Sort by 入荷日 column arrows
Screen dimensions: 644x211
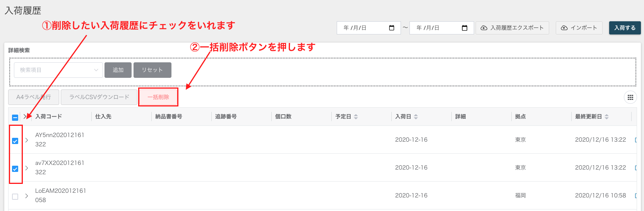click(x=416, y=117)
